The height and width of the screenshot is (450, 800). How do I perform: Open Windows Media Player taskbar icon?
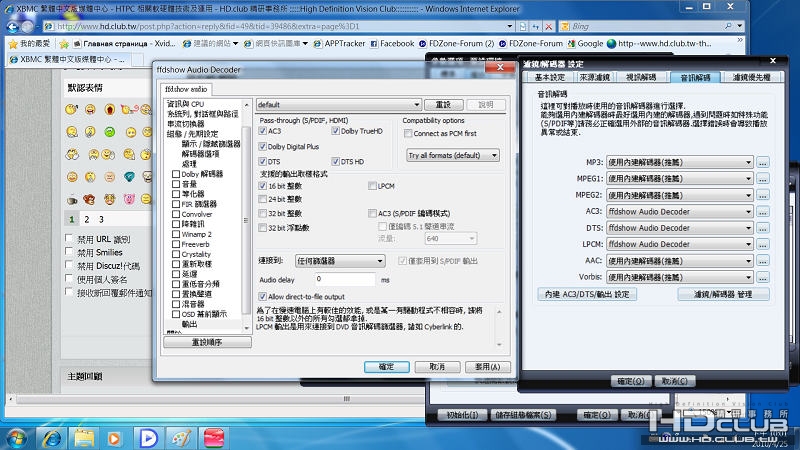click(114, 438)
